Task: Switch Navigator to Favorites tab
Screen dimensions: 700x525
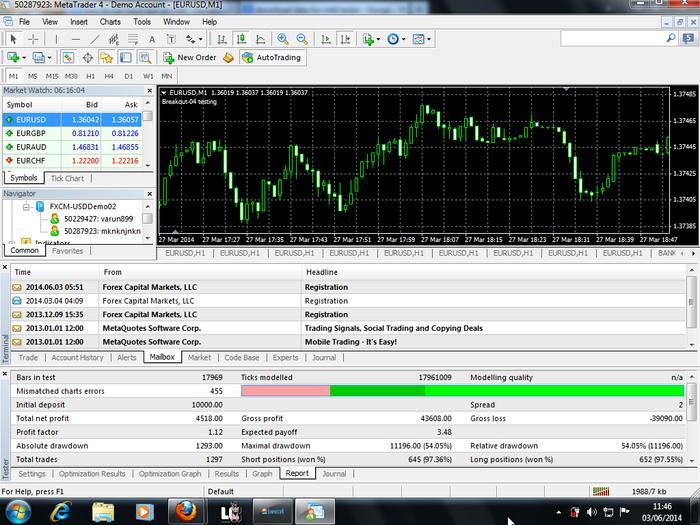Action: [67, 251]
